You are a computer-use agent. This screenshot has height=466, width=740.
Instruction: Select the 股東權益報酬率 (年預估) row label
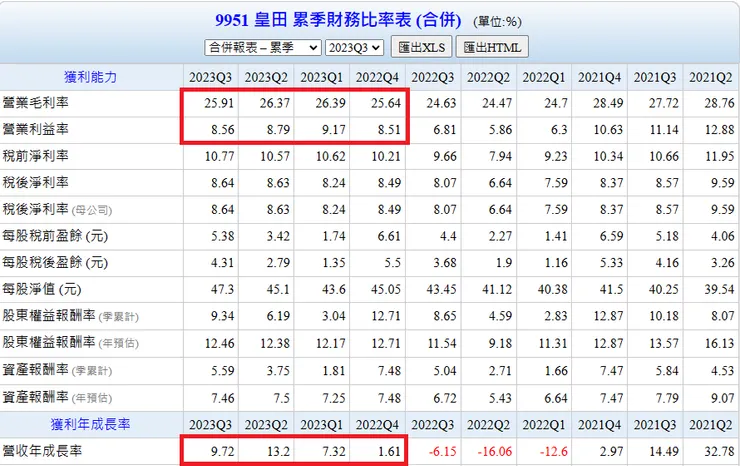[x=71, y=343]
